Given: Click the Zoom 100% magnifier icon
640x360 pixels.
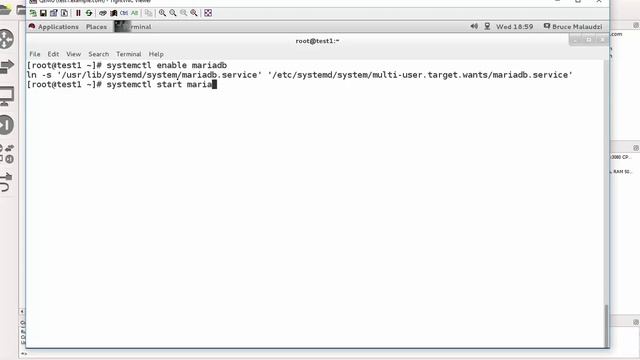Looking at the screenshot, I should coord(183,13).
